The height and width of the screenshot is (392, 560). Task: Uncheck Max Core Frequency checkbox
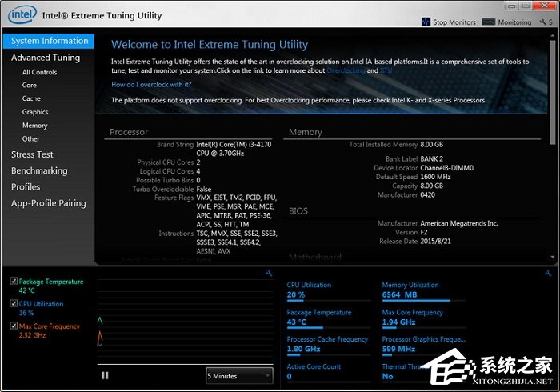(x=14, y=326)
